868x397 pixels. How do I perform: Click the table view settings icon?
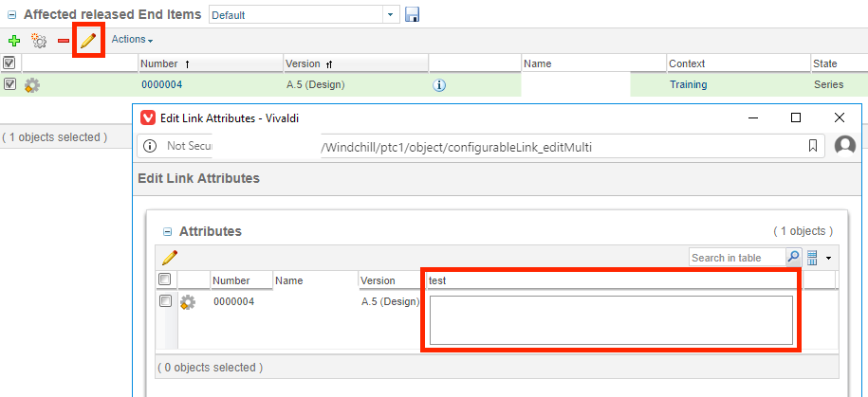pyautogui.click(x=813, y=258)
